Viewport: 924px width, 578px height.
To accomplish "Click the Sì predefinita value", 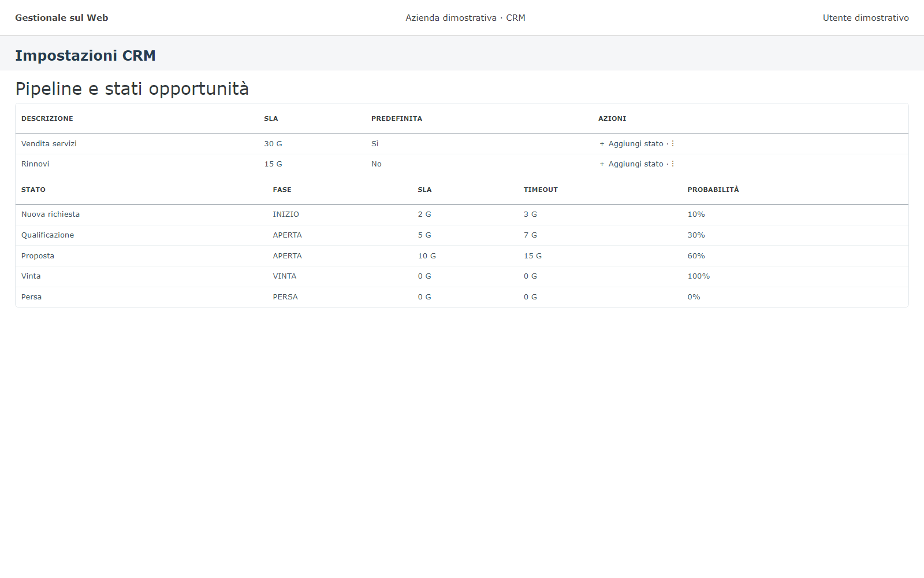I will [x=375, y=144].
